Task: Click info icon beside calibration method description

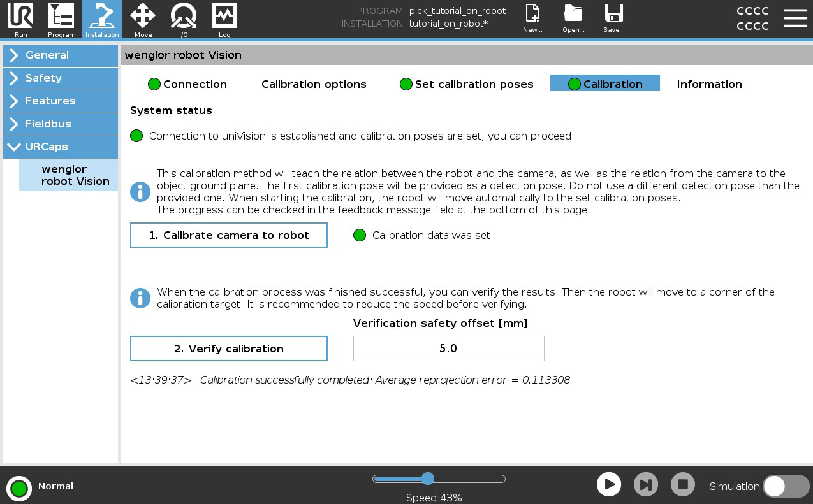Action: pos(140,192)
